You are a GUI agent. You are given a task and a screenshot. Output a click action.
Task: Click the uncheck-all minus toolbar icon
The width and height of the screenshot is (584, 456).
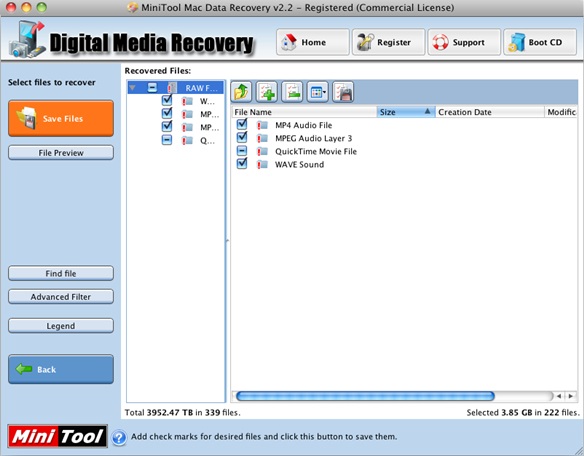(x=292, y=92)
